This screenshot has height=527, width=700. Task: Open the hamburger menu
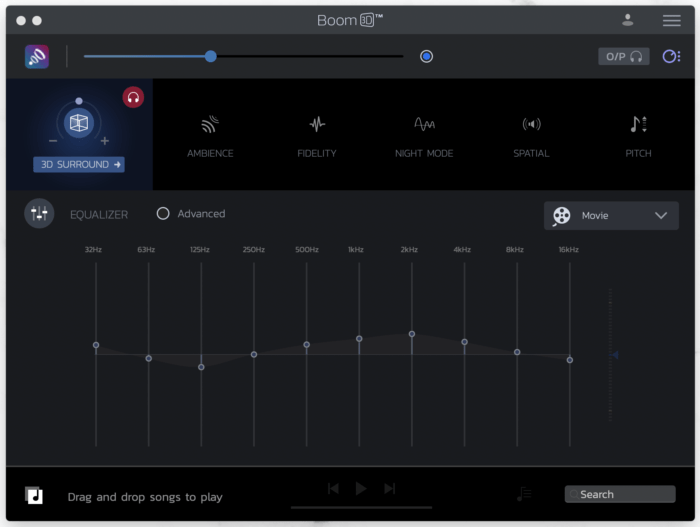tap(671, 20)
